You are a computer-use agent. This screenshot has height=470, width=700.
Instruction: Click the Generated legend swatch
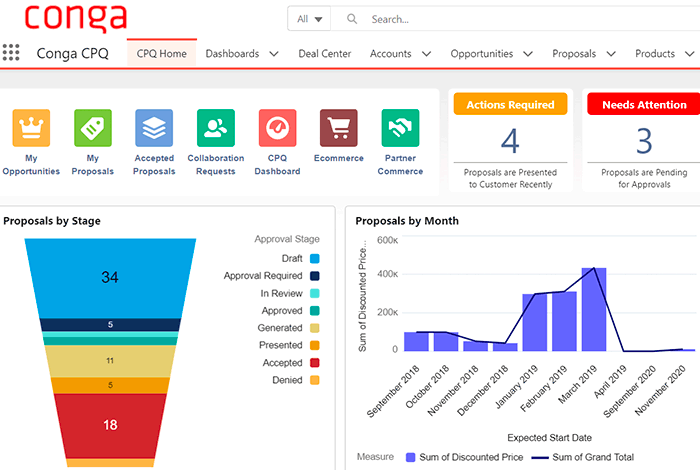tap(315, 328)
